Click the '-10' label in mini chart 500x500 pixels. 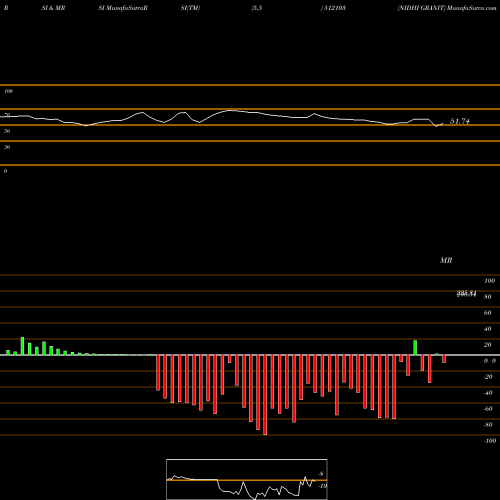point(322,486)
